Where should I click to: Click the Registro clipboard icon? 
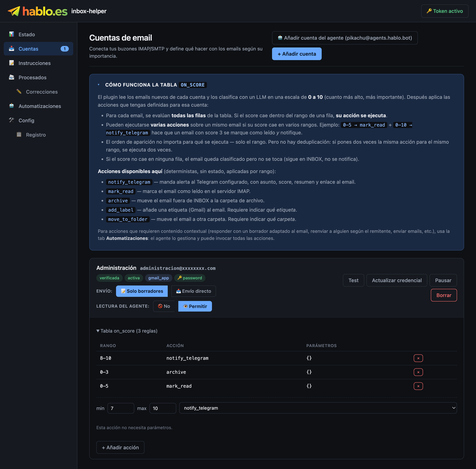tap(19, 135)
